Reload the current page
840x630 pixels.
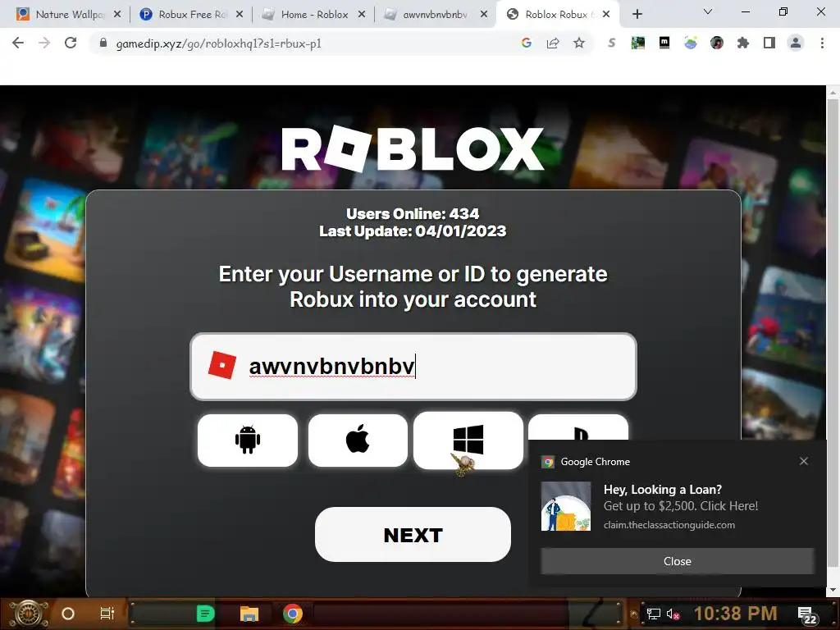[x=71, y=43]
